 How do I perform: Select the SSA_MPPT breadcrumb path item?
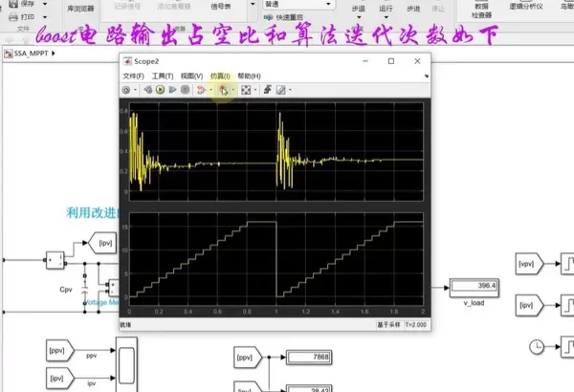[x=27, y=54]
